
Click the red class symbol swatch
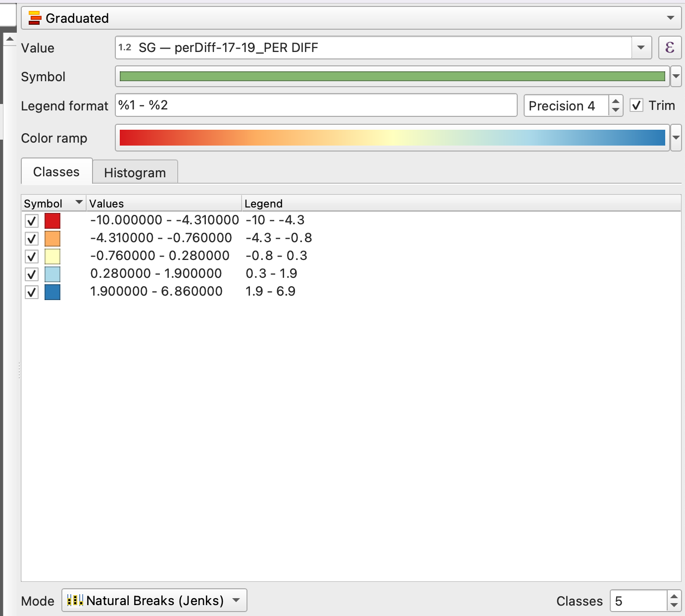coord(52,220)
